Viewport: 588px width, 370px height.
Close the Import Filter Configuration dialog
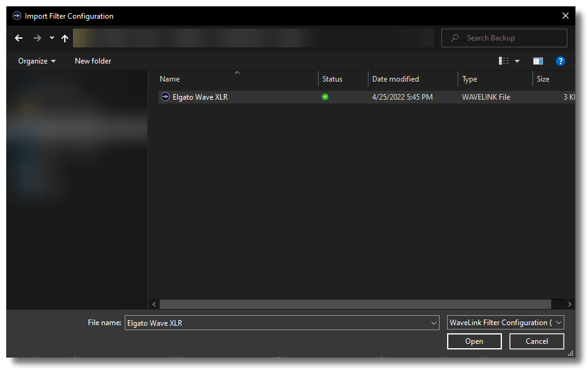click(566, 16)
